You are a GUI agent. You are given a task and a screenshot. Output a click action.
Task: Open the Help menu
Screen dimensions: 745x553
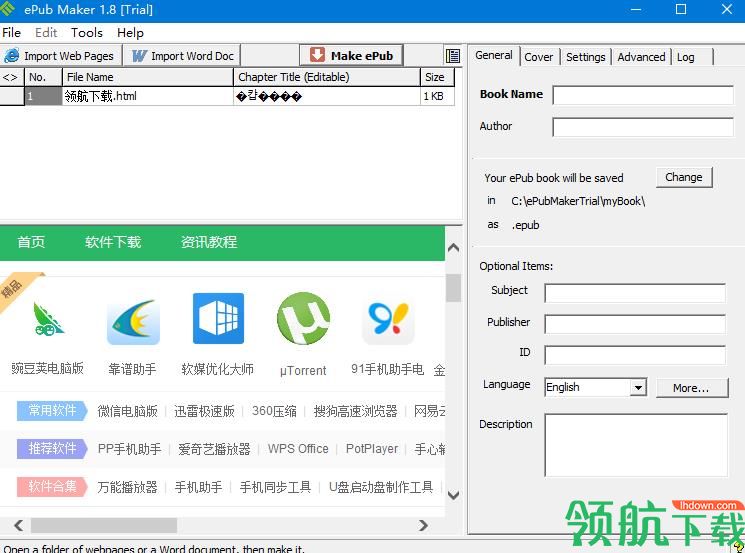tap(130, 32)
